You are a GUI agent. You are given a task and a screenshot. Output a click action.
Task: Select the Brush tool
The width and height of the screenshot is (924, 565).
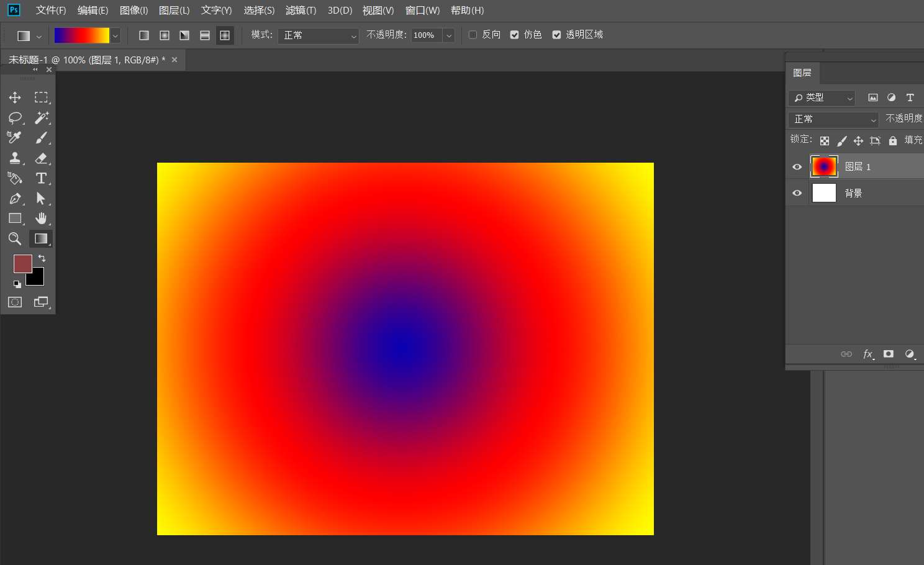tap(41, 137)
